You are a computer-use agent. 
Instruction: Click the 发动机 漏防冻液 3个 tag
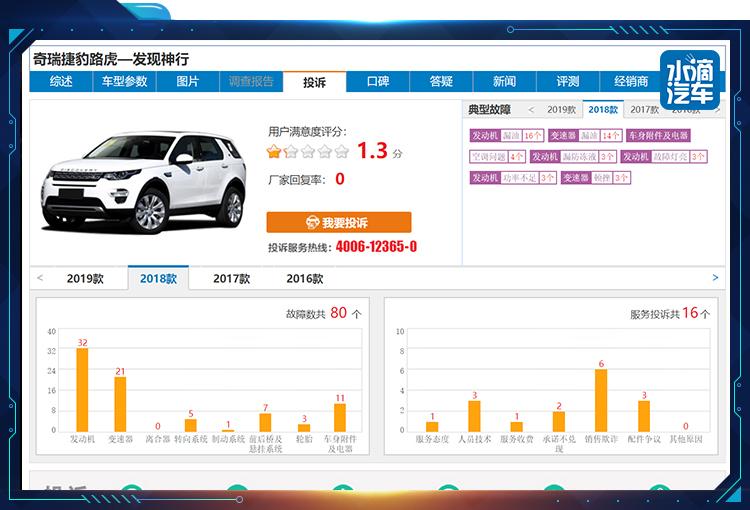click(x=573, y=156)
